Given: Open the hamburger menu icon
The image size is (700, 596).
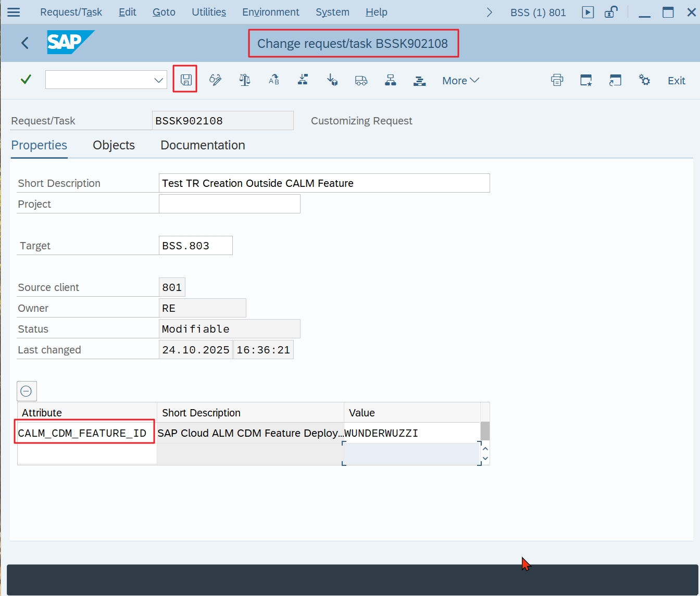Looking at the screenshot, I should click(14, 12).
